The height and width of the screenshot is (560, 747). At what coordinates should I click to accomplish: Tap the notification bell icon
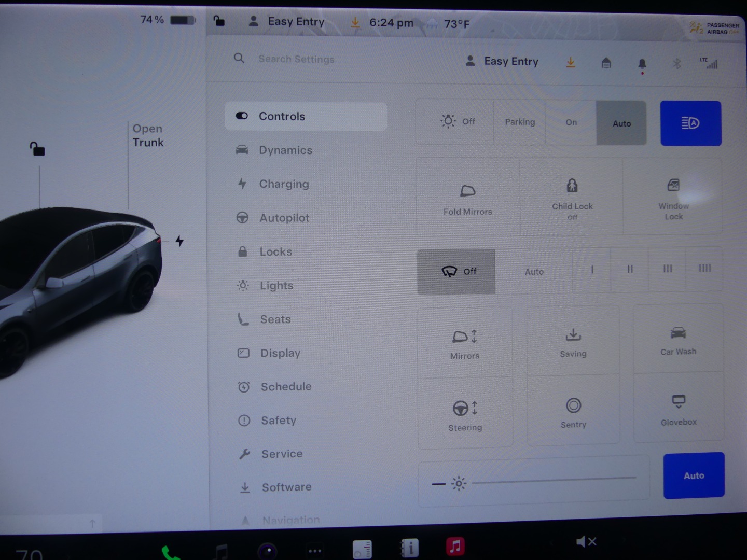point(642,64)
